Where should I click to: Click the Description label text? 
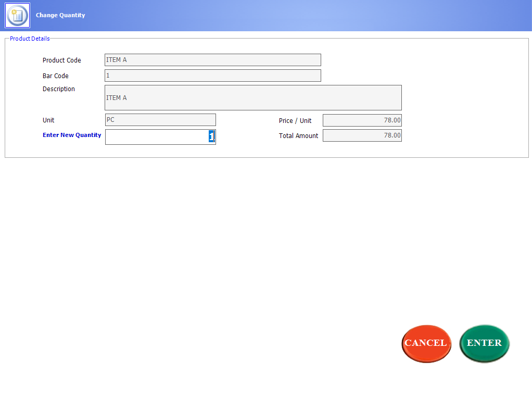point(58,89)
